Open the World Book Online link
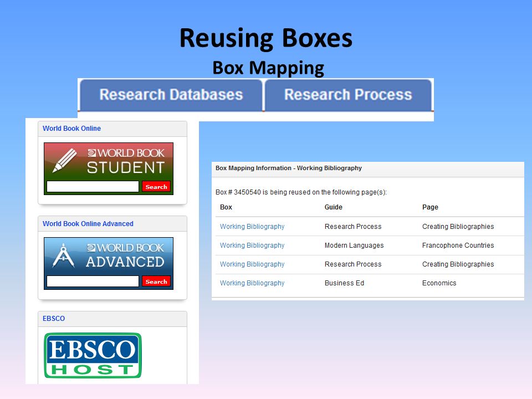Image resolution: width=532 pixels, height=399 pixels. click(71, 129)
